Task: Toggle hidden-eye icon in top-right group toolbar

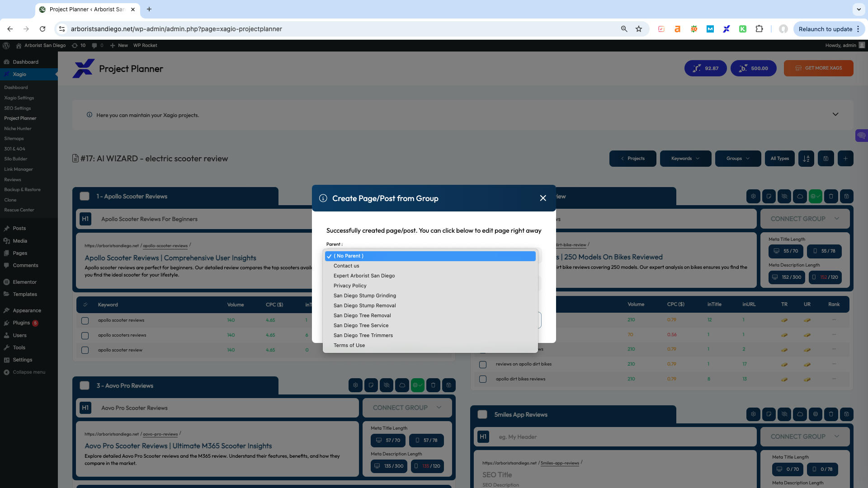Action: [784, 197]
